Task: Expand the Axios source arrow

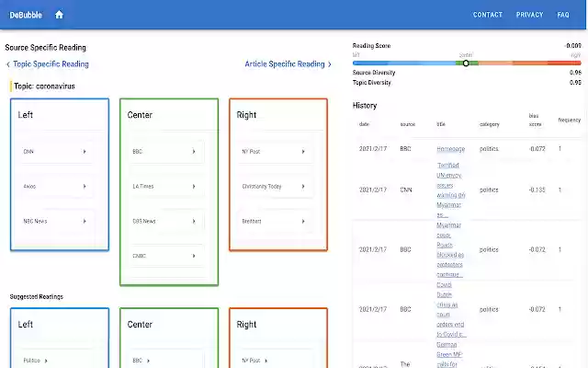Action: click(x=85, y=186)
